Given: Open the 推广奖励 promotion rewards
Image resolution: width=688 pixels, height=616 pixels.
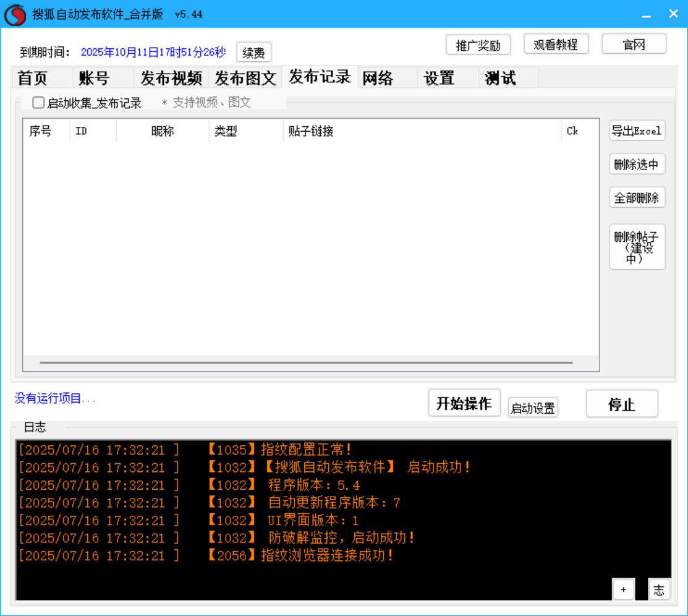Looking at the screenshot, I should pyautogui.click(x=478, y=45).
